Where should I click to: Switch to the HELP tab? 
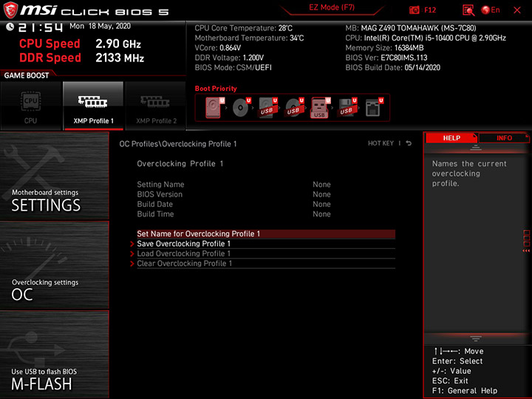[451, 137]
